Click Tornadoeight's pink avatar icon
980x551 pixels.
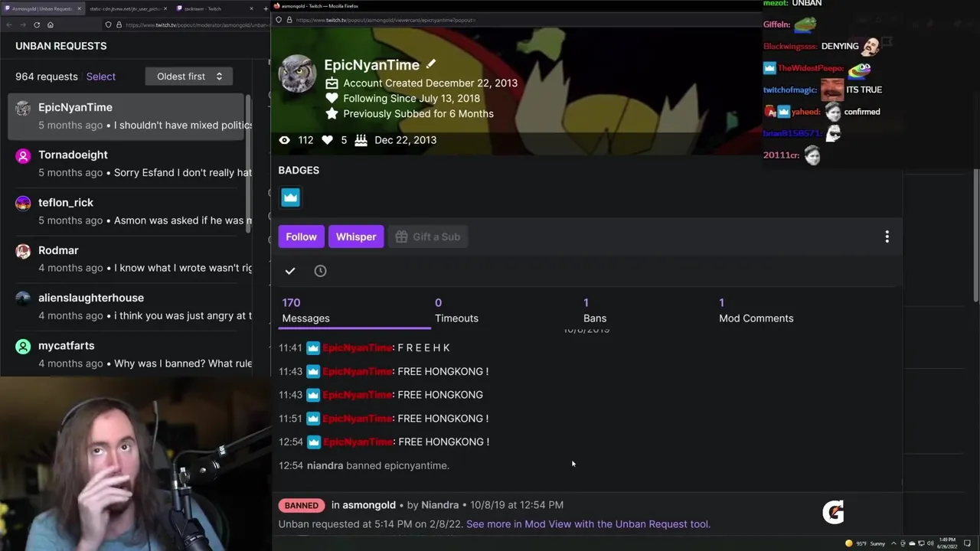click(x=23, y=155)
